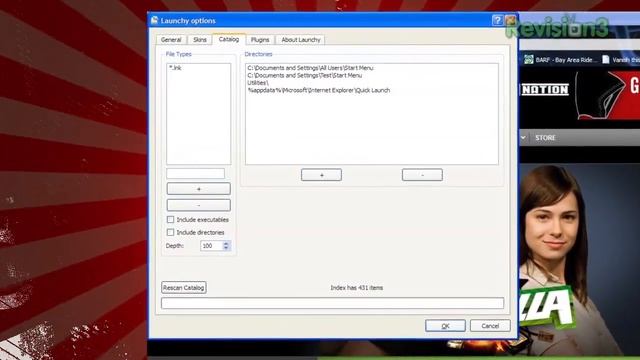The height and width of the screenshot is (360, 640).
Task: Enable Include directories checkbox
Action: (x=170, y=232)
